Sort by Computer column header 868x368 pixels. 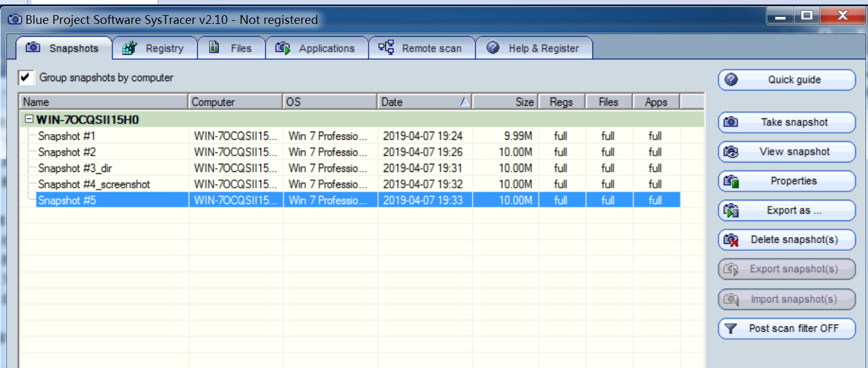[236, 102]
